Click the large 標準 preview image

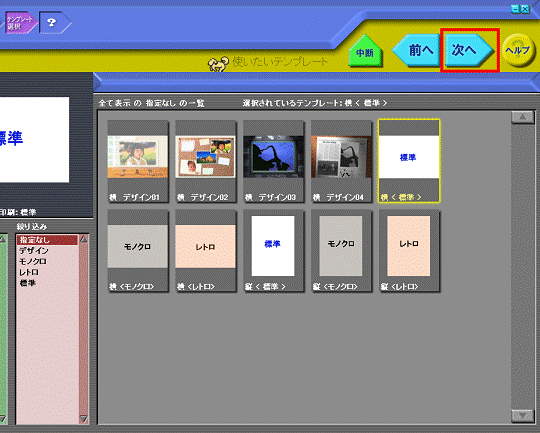tap(34, 140)
